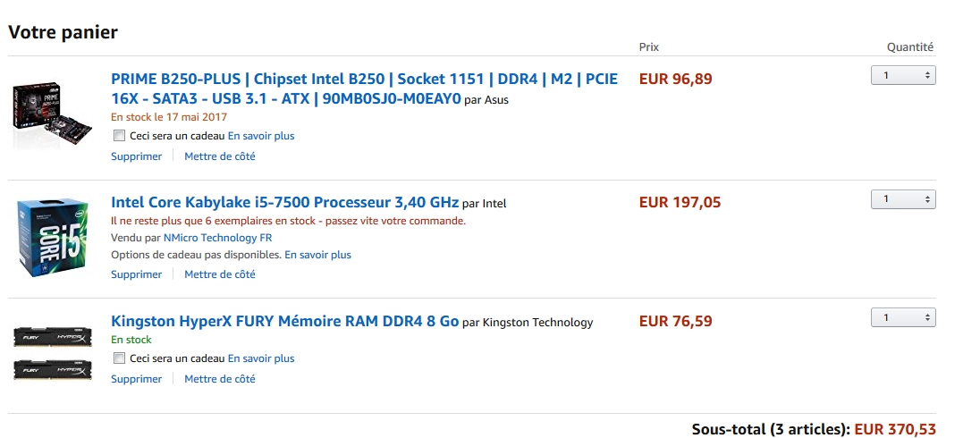Screen dimensions: 980x438
Task: Mark Kingston HyperX RAM as a gift
Action: 120,358
